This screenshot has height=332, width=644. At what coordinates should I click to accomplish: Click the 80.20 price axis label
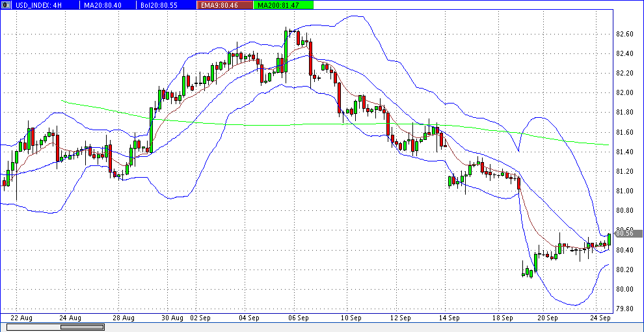pyautogui.click(x=625, y=270)
